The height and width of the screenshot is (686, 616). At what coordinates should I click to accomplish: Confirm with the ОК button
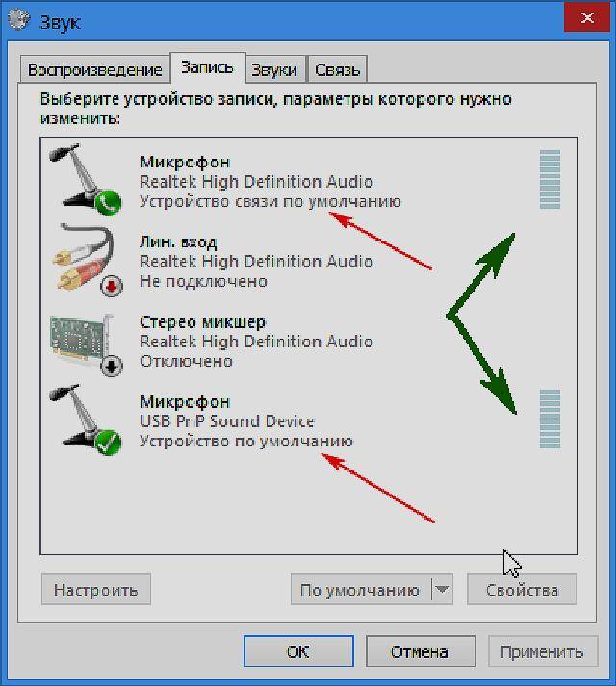pos(298,651)
